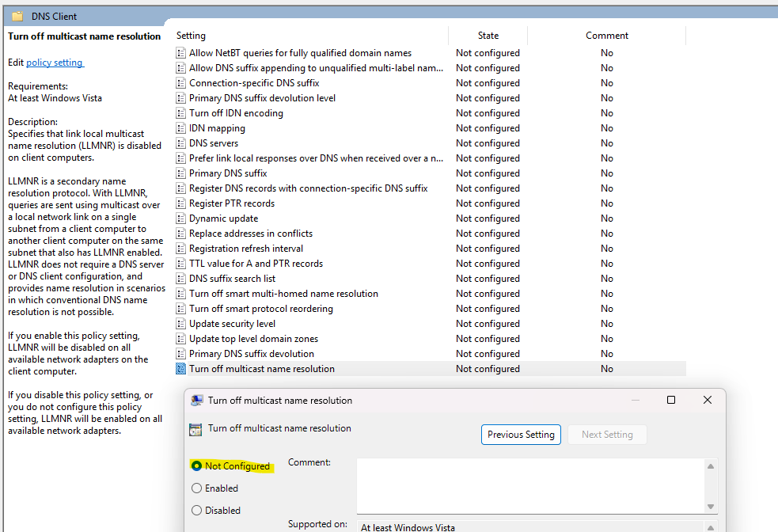Select Allow NetBT queries setting text

tap(300, 52)
